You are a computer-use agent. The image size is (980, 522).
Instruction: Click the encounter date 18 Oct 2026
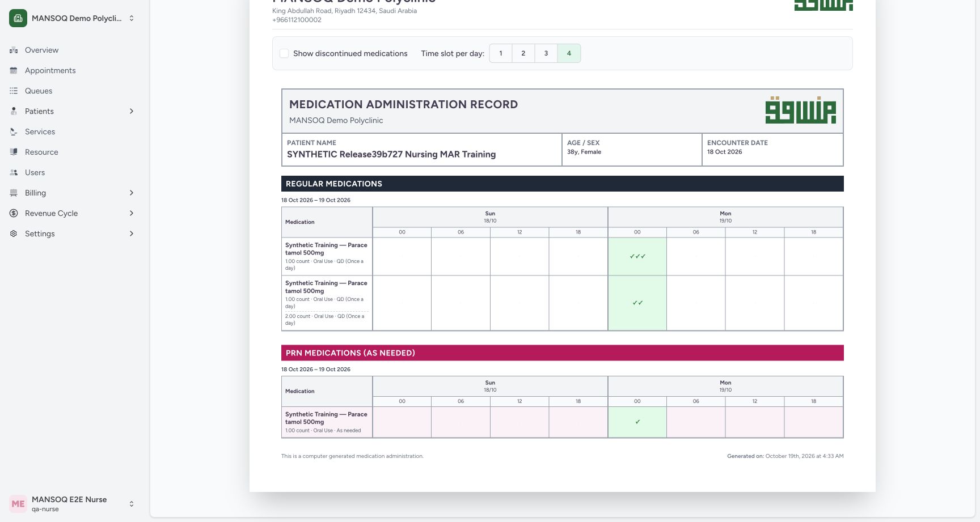tap(724, 152)
